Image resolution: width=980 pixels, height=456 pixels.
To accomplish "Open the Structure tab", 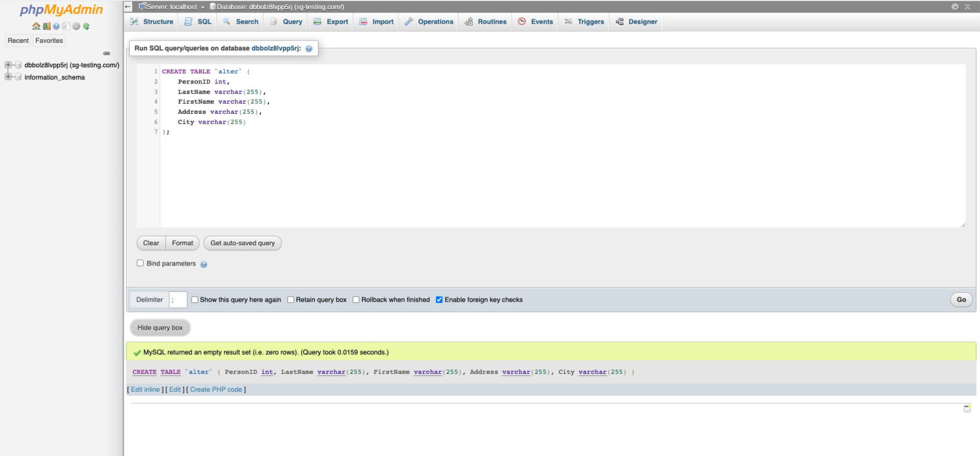I will (x=152, y=21).
